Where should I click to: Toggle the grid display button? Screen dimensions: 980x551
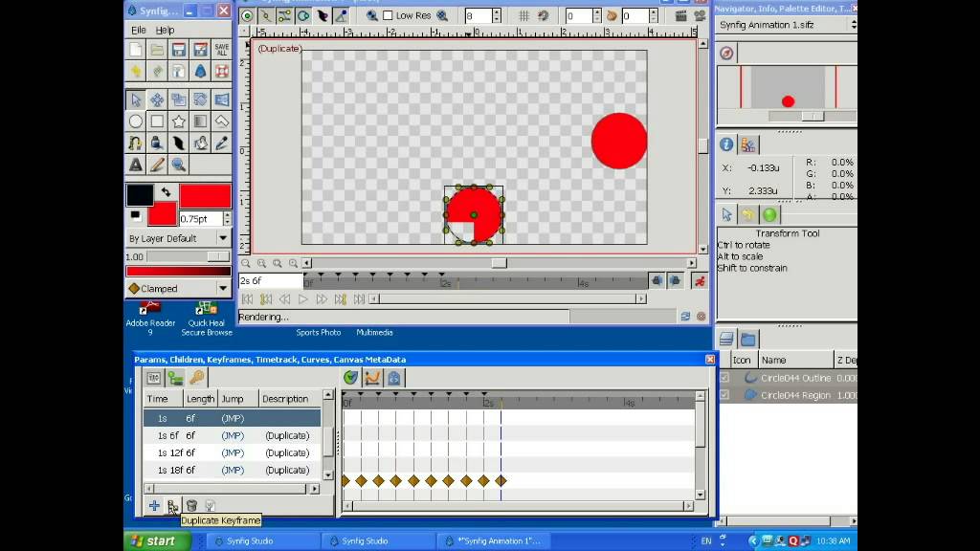point(523,15)
